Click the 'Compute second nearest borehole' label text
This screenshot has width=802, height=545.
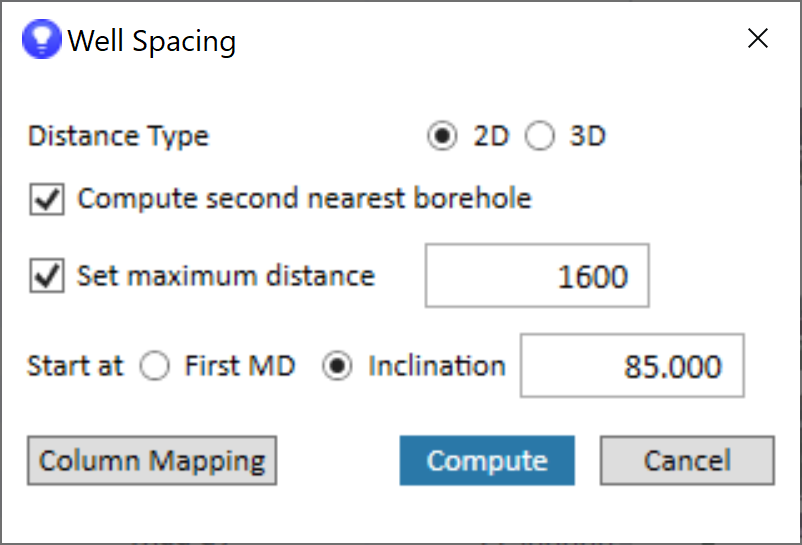tap(304, 199)
